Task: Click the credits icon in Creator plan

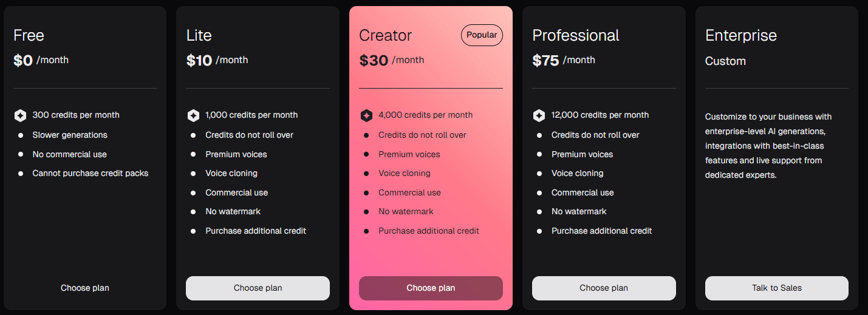Action: pyautogui.click(x=366, y=115)
